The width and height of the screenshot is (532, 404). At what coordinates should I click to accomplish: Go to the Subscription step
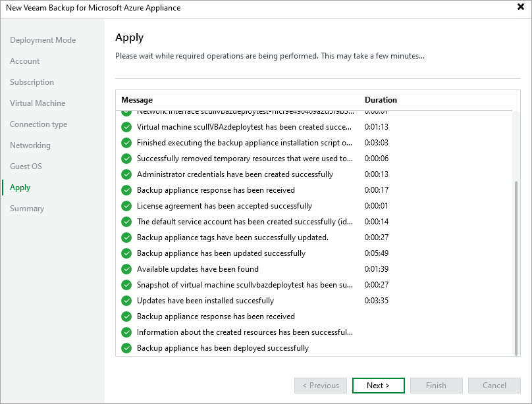point(32,82)
